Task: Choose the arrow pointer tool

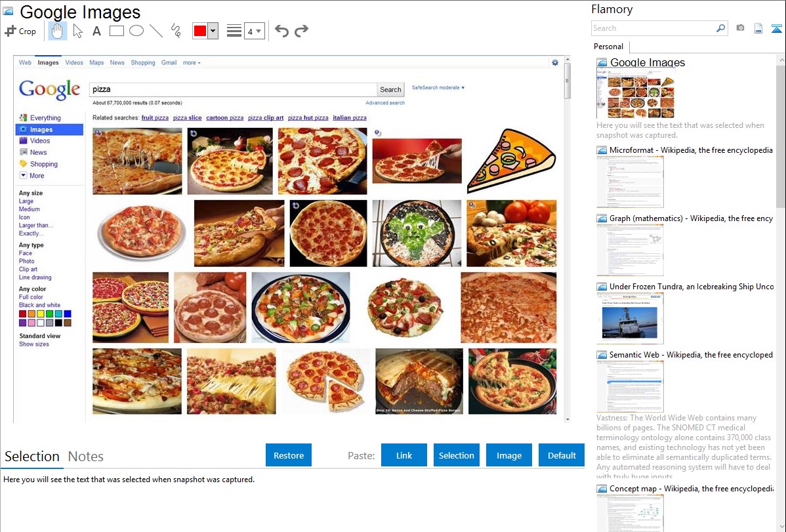Action: click(x=77, y=31)
